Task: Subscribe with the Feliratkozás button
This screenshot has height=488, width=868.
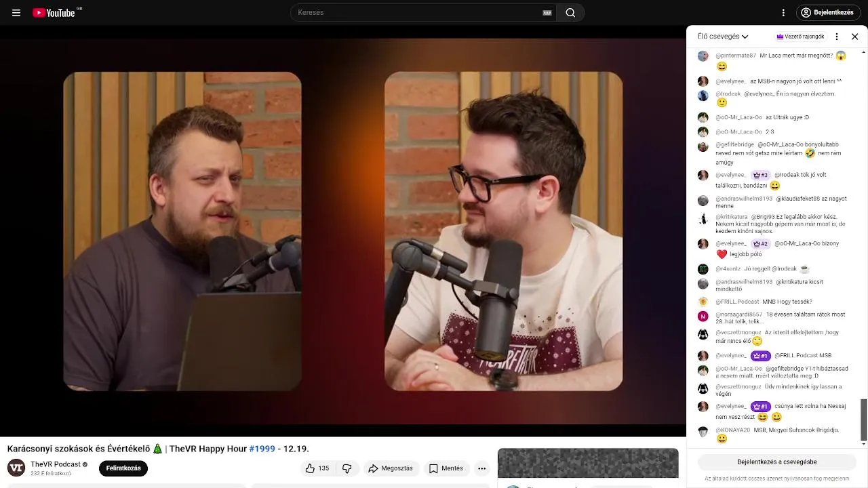Action: (123, 468)
